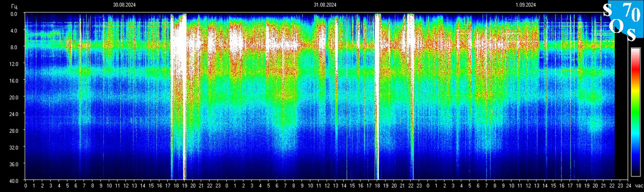Select the 4.0 frequency axis label
Image resolution: width=644 pixels, height=192 pixels.
tap(14, 31)
